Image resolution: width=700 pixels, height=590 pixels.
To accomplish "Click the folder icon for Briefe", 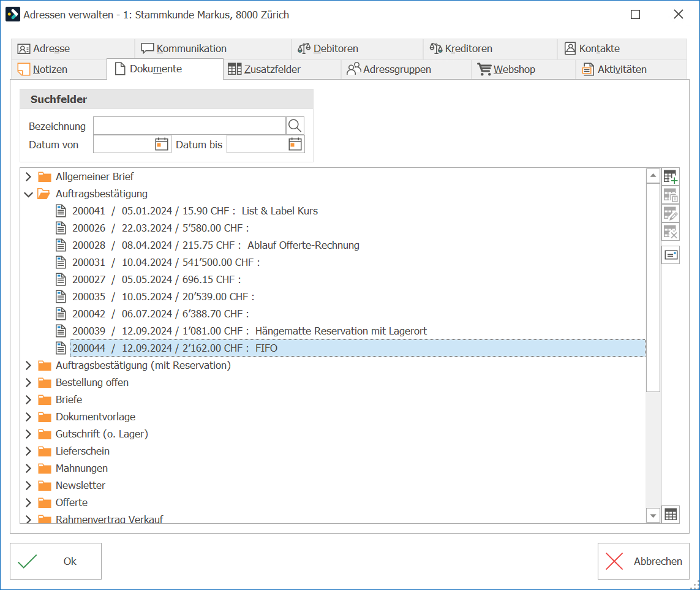I will tap(44, 399).
